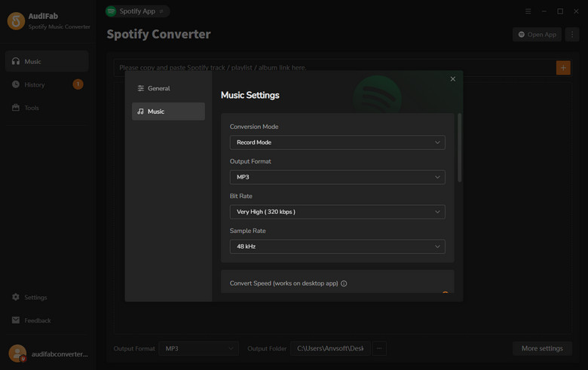Click the orange add plus button

(x=563, y=68)
